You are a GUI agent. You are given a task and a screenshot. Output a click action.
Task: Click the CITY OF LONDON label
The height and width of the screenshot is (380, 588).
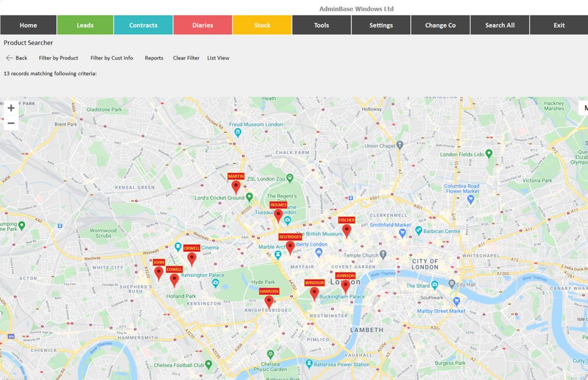point(425,265)
